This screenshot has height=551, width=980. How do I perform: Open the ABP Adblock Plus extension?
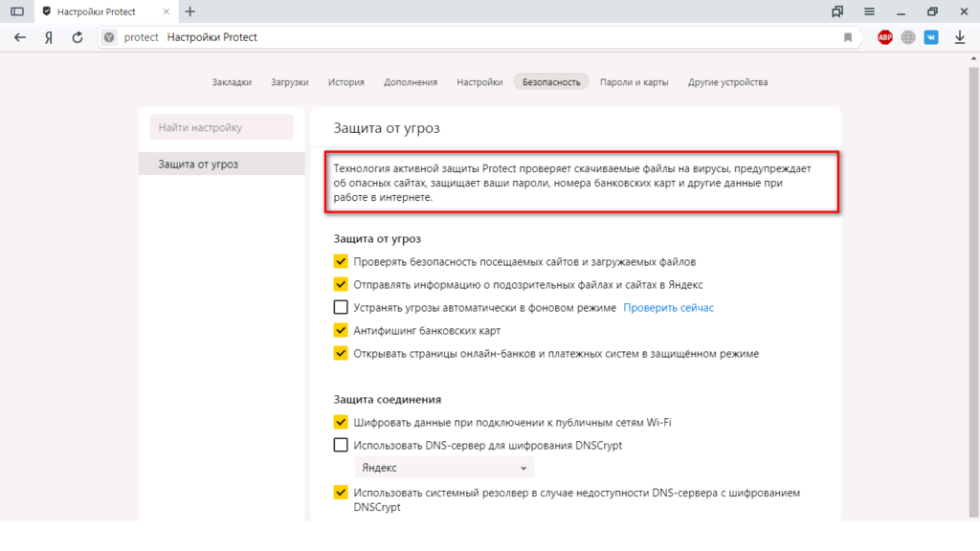(x=885, y=37)
